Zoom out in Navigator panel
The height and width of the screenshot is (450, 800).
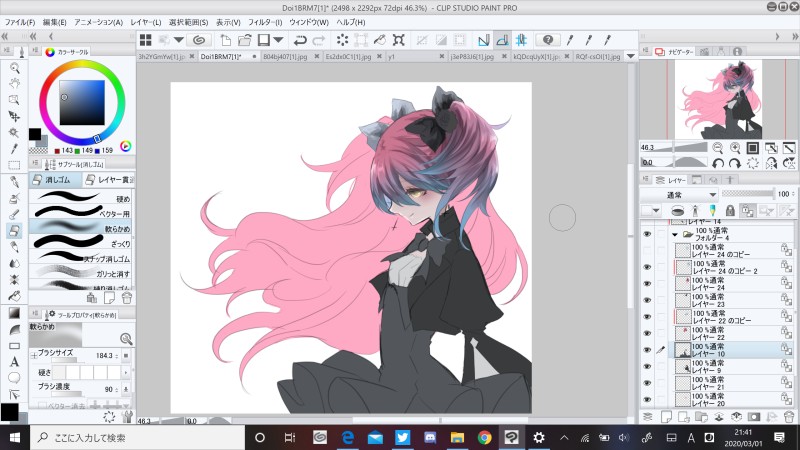717,148
